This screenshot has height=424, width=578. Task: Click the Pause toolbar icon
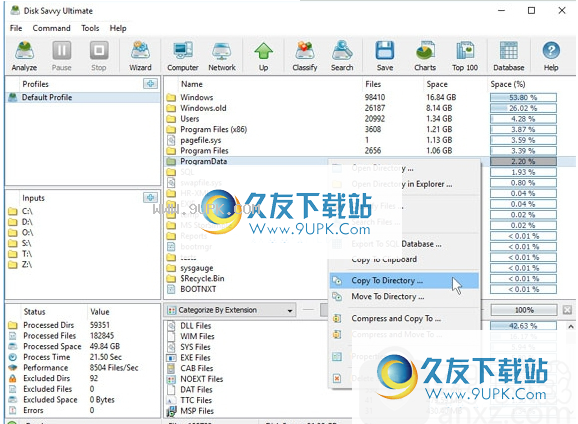62,56
